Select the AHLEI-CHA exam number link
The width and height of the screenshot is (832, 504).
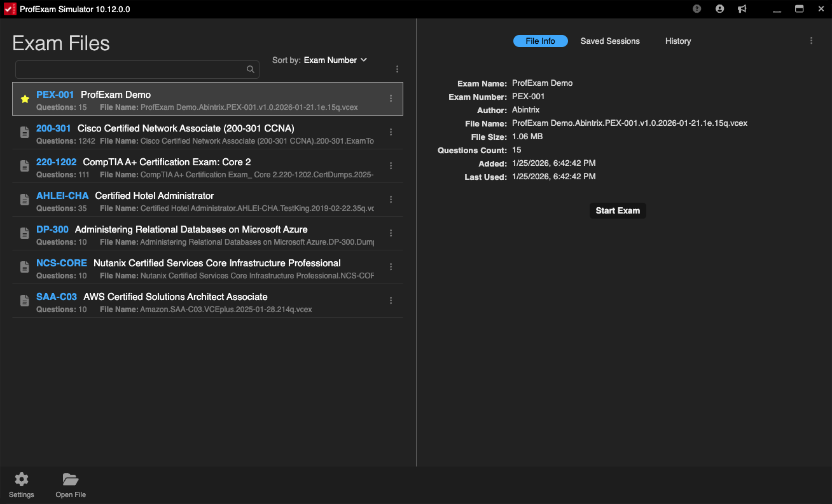(x=62, y=196)
